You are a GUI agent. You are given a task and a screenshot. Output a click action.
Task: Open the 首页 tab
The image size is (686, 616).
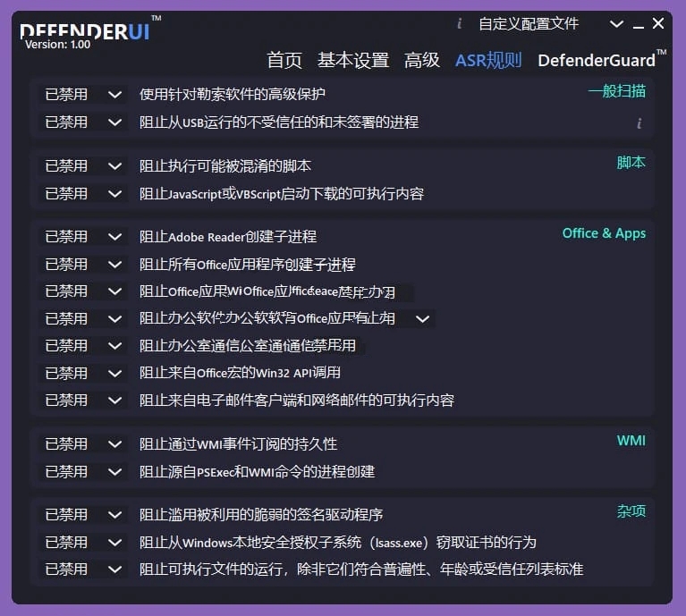[284, 60]
